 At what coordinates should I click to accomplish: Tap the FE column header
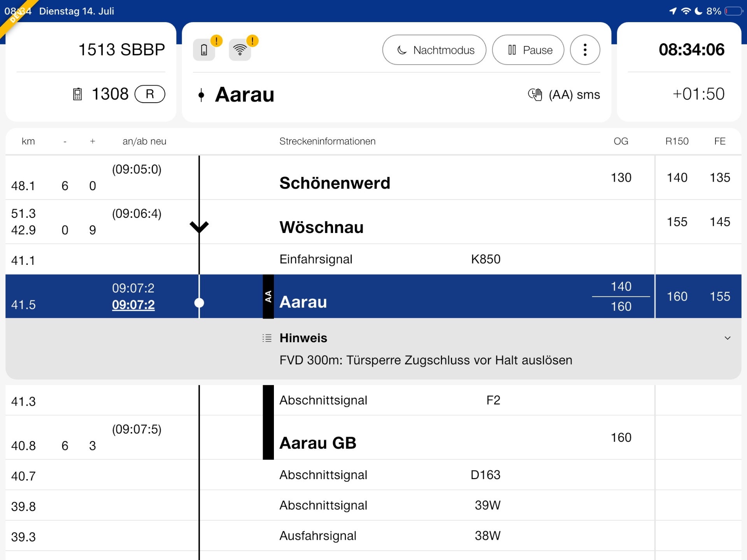pos(720,141)
